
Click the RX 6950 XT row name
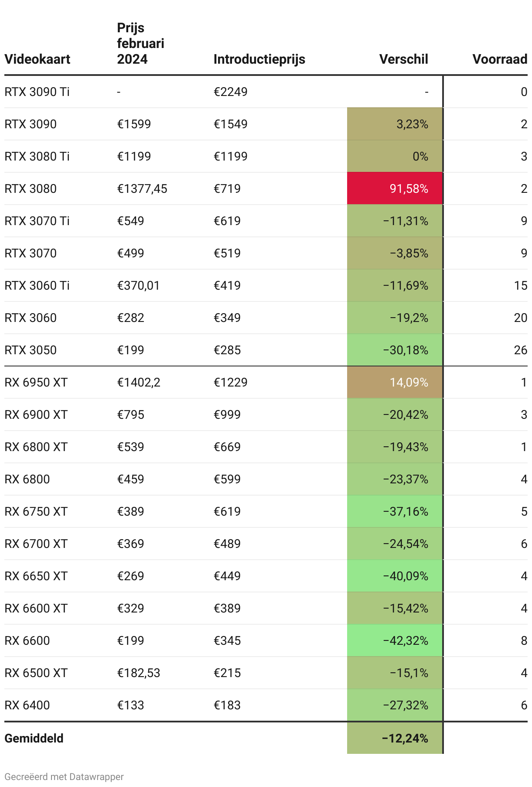36,382
